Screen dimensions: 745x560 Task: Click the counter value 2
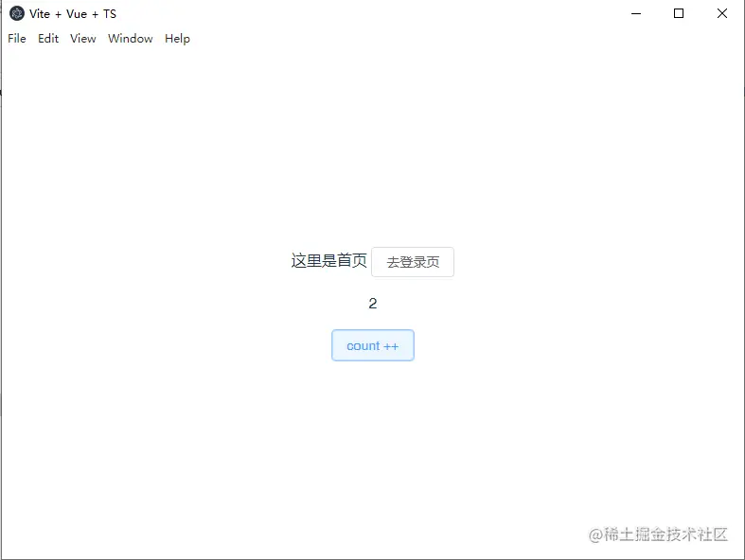click(373, 303)
